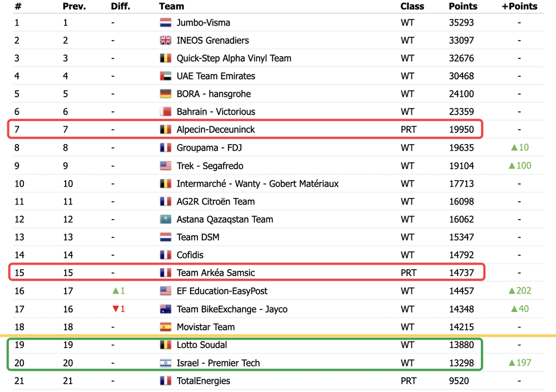The image size is (556, 392).
Task: Click the UAE flag beside UAE Team Emirates
Action: (166, 76)
